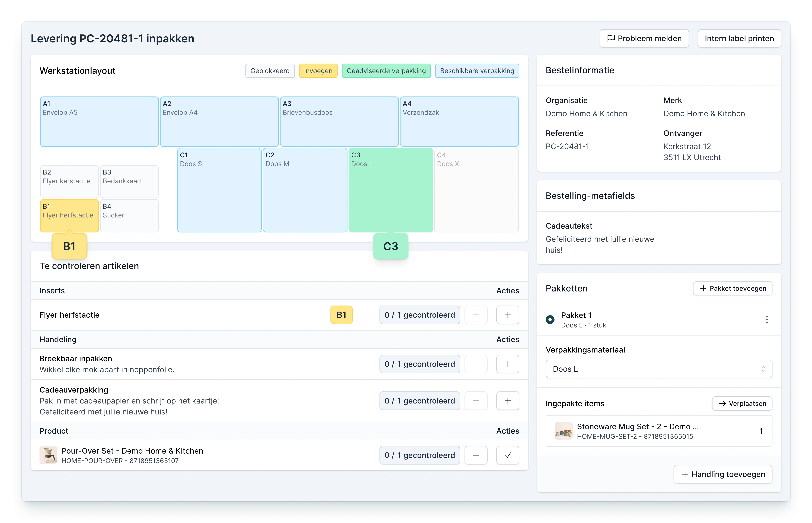Click the Beschikbare verpakking legend chip

point(477,71)
